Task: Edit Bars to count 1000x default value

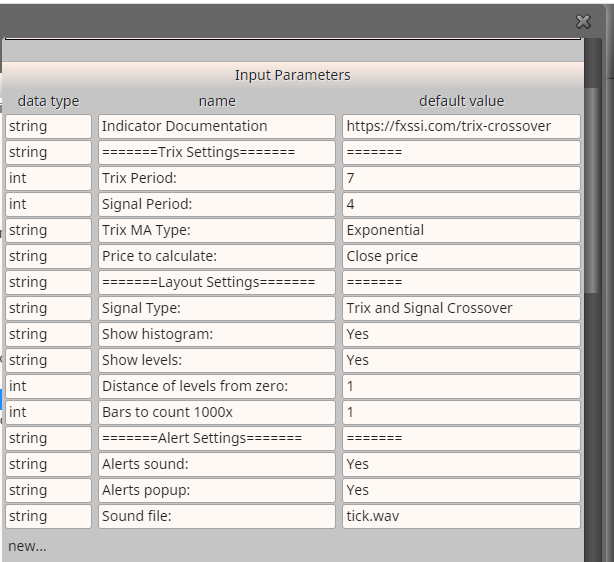Action: [x=461, y=412]
